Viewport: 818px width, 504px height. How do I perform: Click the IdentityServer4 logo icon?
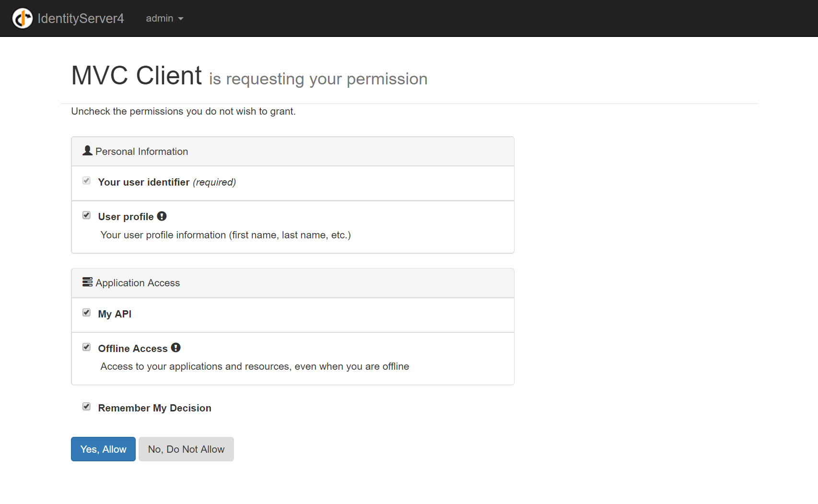point(22,18)
